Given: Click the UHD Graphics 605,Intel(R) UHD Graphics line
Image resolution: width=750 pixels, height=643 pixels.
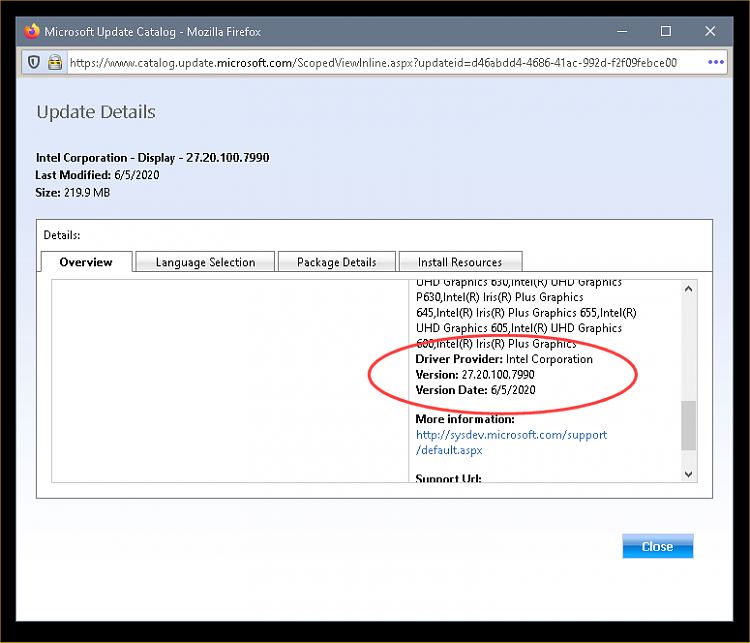Looking at the screenshot, I should coord(518,328).
